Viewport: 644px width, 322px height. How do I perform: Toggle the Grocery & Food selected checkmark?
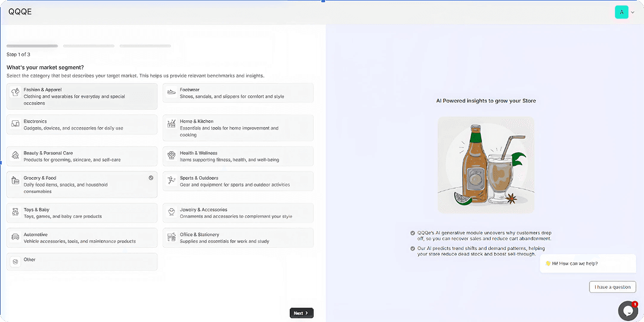[151, 178]
